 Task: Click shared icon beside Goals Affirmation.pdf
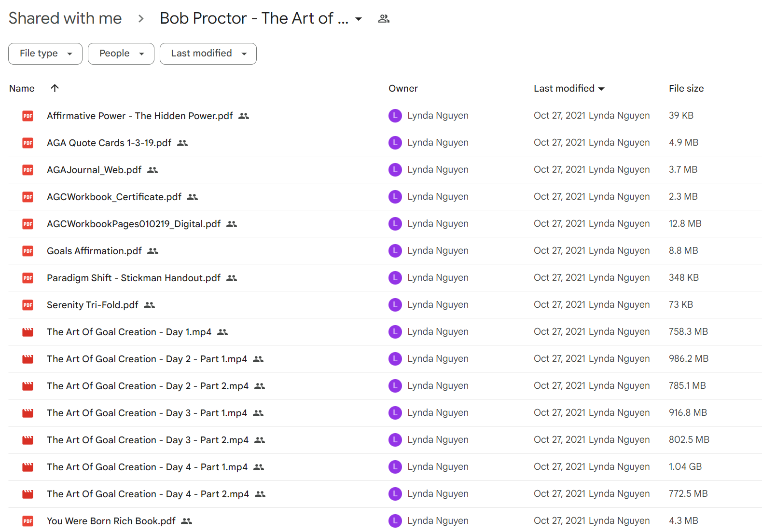(153, 251)
